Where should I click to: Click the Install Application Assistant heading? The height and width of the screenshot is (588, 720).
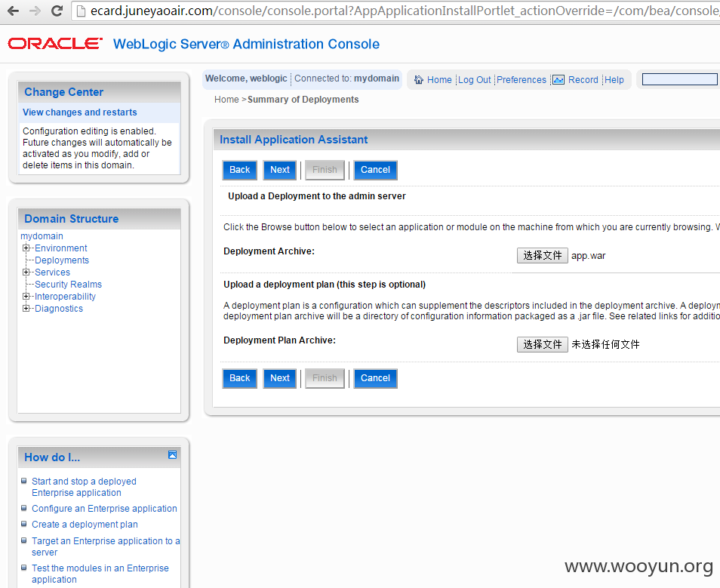click(294, 140)
